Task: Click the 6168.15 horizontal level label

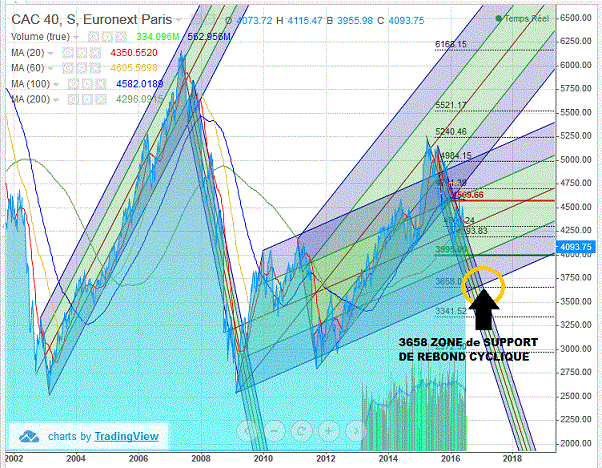Action: [x=451, y=44]
